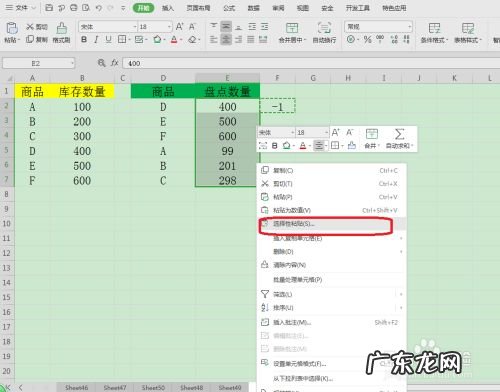The height and width of the screenshot is (392, 500).
Task: Click the Table Style icon in ribbon
Action: 468,28
